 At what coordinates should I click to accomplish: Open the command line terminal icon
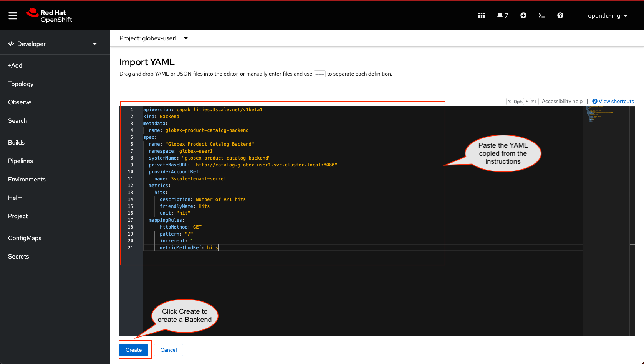542,15
